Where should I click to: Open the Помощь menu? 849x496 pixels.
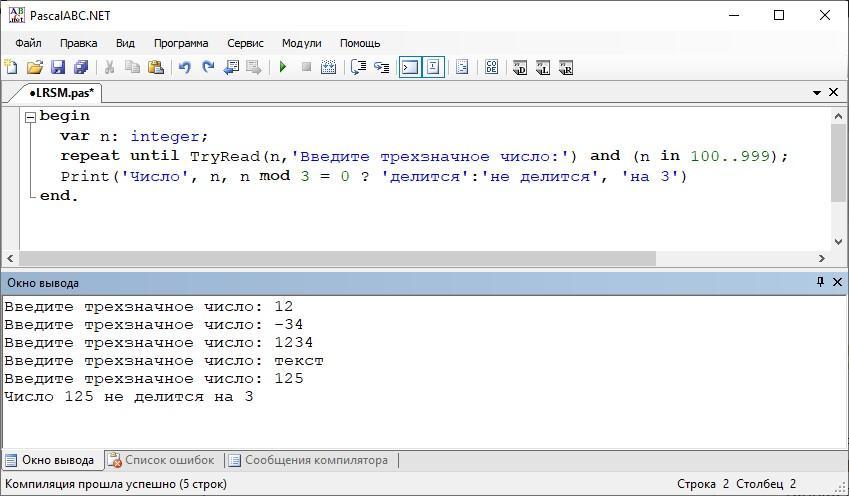(360, 43)
